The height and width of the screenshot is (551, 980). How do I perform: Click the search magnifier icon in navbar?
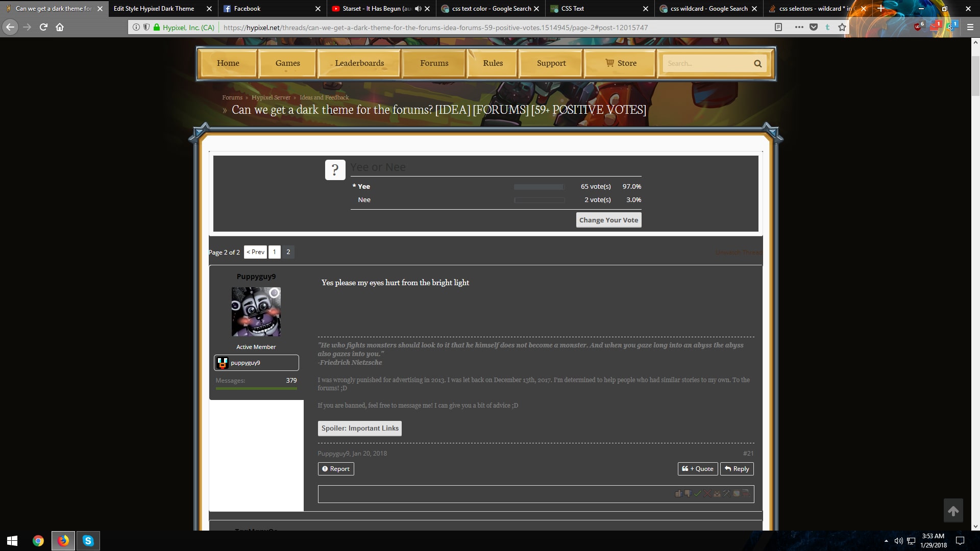pyautogui.click(x=757, y=64)
